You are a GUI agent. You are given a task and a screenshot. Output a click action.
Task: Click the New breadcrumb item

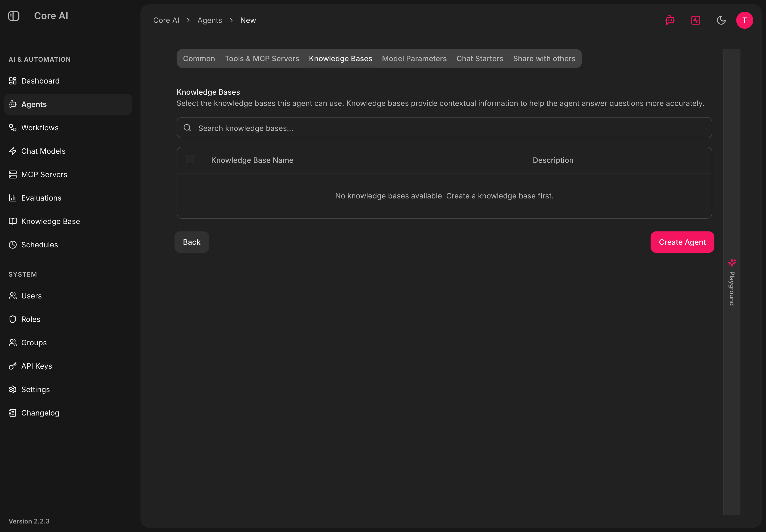248,20
